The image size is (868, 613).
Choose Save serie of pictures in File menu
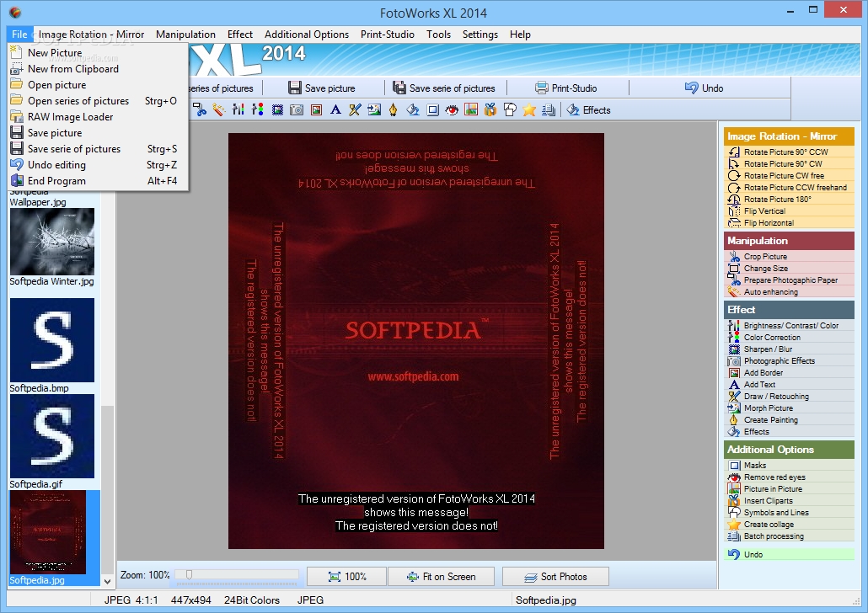pos(99,149)
